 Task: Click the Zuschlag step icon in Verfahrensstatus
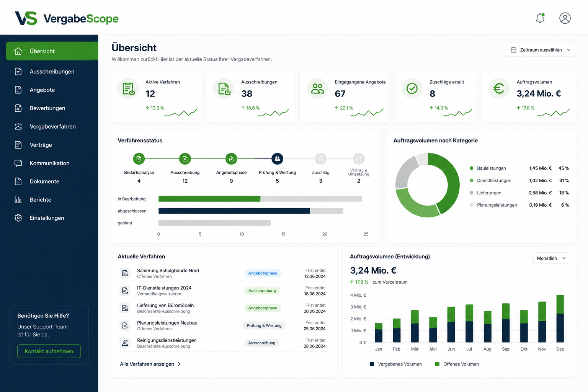pos(321,158)
